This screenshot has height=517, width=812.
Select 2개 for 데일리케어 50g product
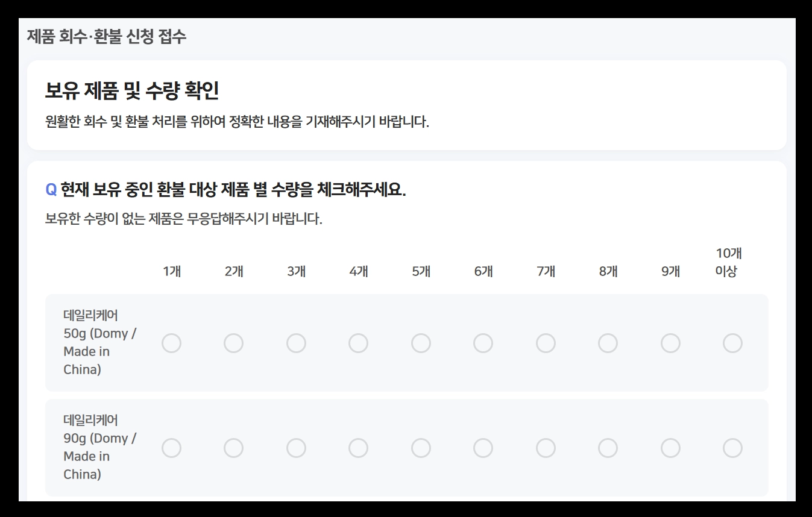tap(234, 343)
